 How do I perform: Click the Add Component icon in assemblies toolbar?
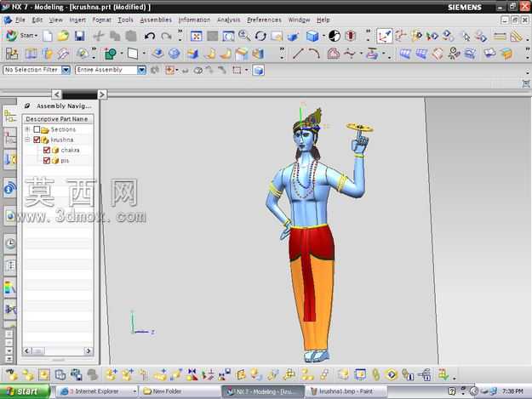[111, 374]
